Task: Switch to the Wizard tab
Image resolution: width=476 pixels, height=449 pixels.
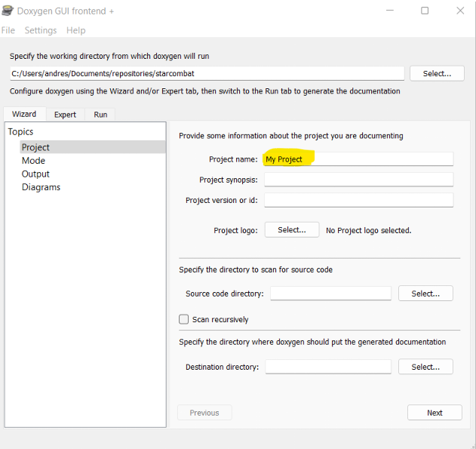Action: [x=24, y=114]
